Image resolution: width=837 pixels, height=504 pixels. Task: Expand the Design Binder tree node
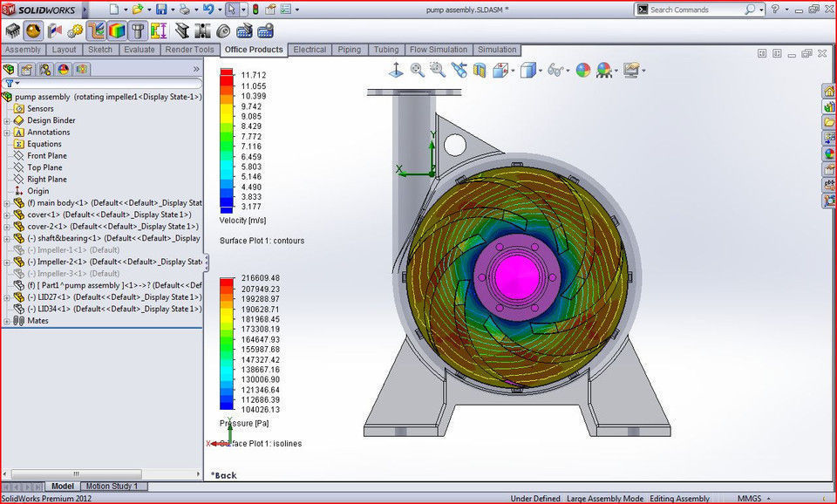pyautogui.click(x=6, y=120)
